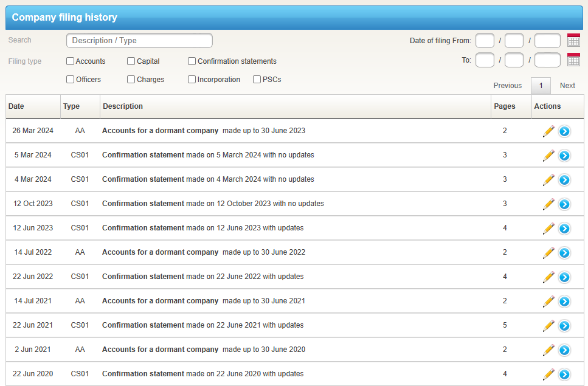Focus the Description / Type search field
This screenshot has width=588, height=386.
139,41
